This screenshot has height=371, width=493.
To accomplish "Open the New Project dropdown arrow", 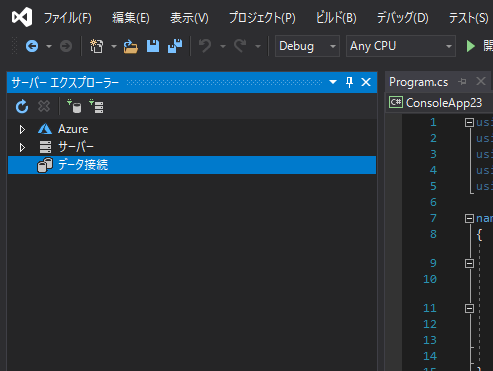I will pos(114,46).
